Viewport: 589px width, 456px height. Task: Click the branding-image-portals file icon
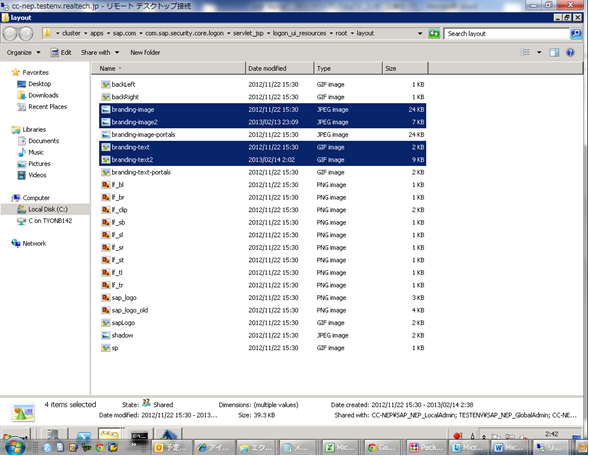tap(106, 134)
